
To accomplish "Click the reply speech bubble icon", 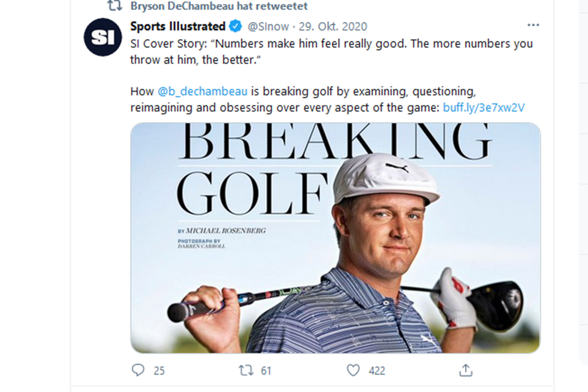I will click(138, 370).
